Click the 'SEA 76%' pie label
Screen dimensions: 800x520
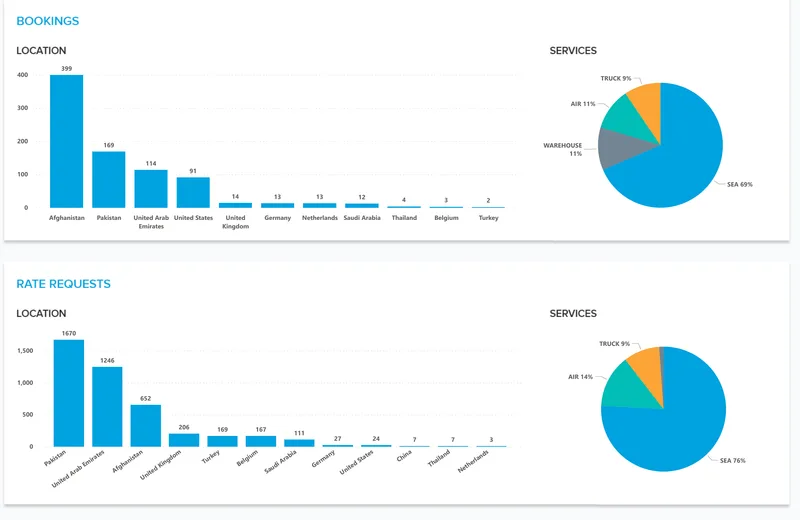733,460
